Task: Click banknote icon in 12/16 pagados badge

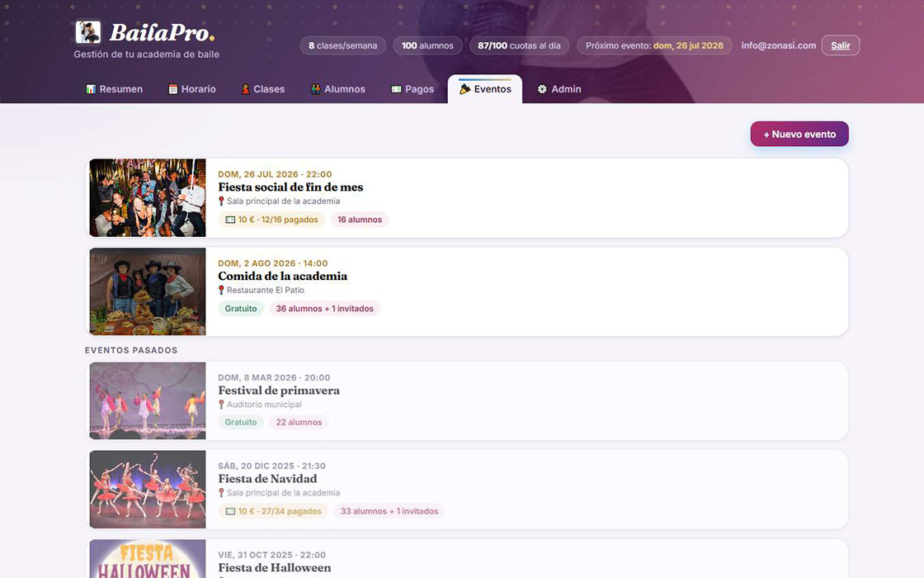Action: [x=230, y=220]
